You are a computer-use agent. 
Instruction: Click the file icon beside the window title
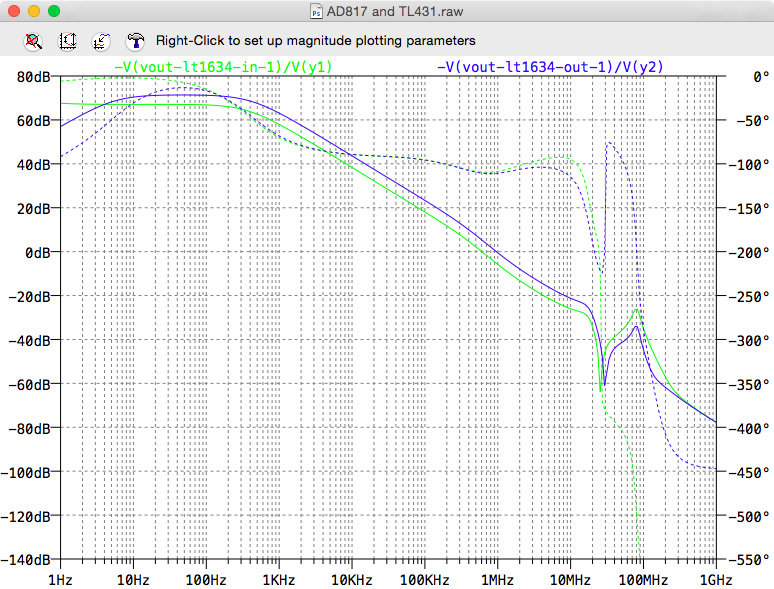[x=316, y=11]
